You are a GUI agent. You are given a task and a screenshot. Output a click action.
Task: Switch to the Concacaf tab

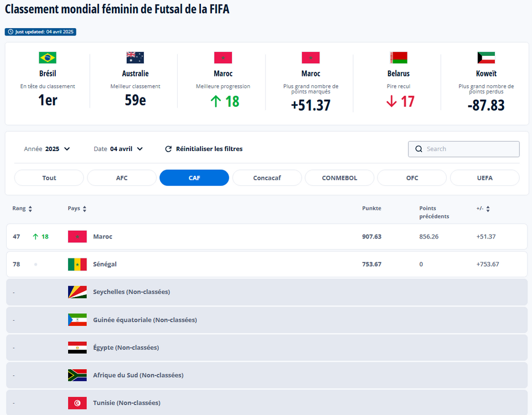tap(267, 178)
